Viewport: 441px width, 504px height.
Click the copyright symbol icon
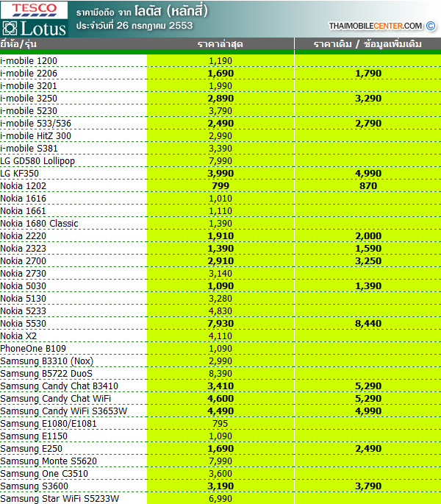[x=431, y=26]
